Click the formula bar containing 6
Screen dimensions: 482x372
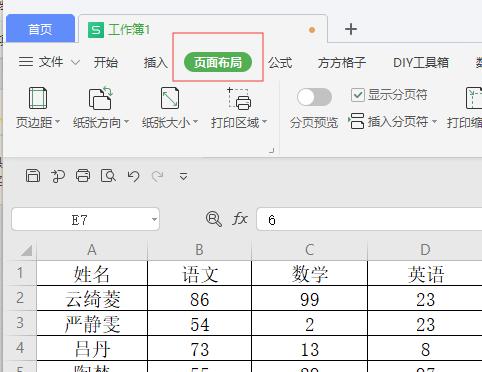369,219
